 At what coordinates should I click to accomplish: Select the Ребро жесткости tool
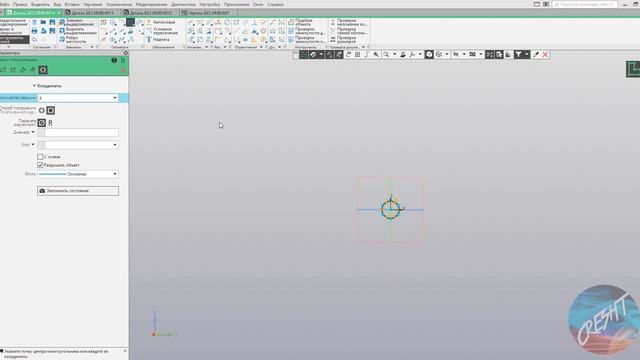[74, 40]
